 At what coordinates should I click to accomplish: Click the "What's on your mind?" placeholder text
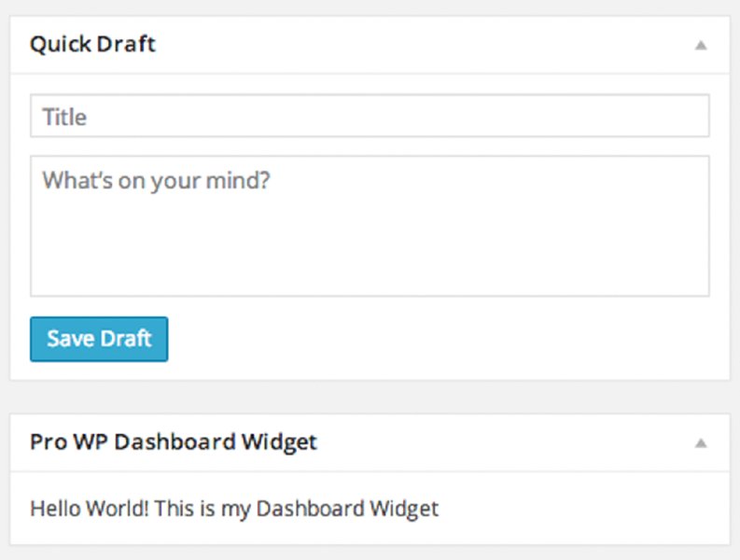(156, 179)
